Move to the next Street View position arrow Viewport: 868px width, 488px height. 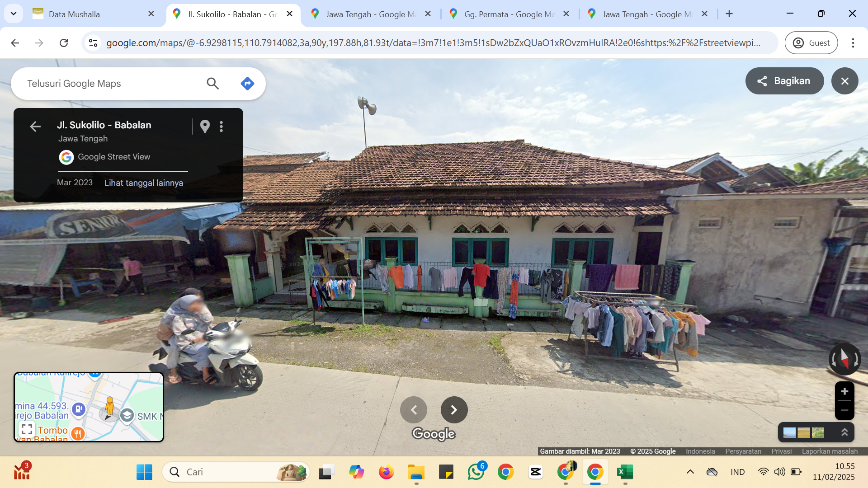coord(454,410)
